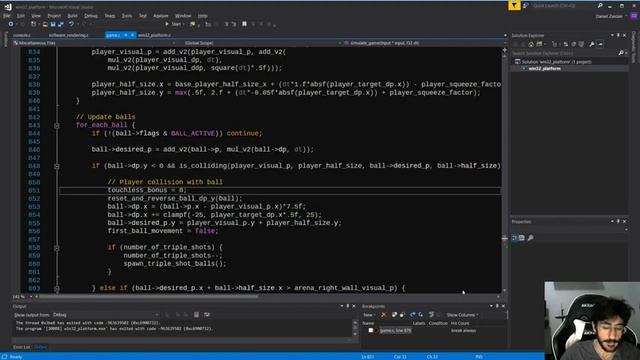Click the Open File toolbar icon
This screenshot has height=360, width=640.
tap(45, 24)
